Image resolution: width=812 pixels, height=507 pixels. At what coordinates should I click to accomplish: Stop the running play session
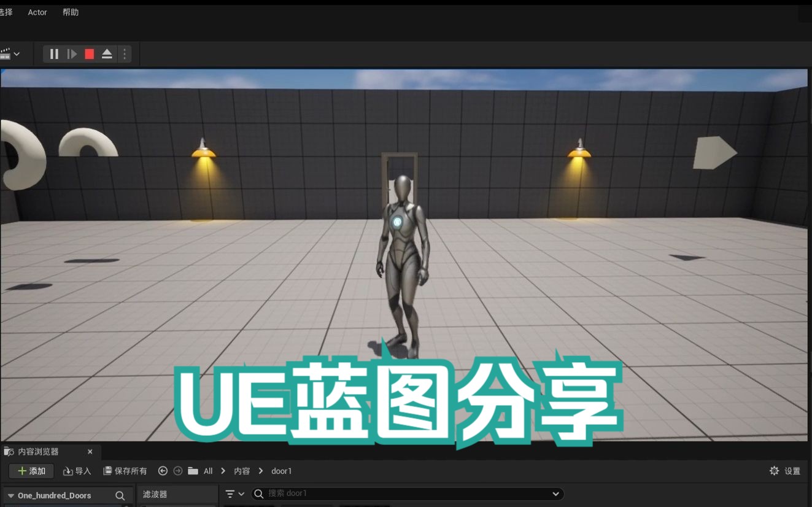90,54
